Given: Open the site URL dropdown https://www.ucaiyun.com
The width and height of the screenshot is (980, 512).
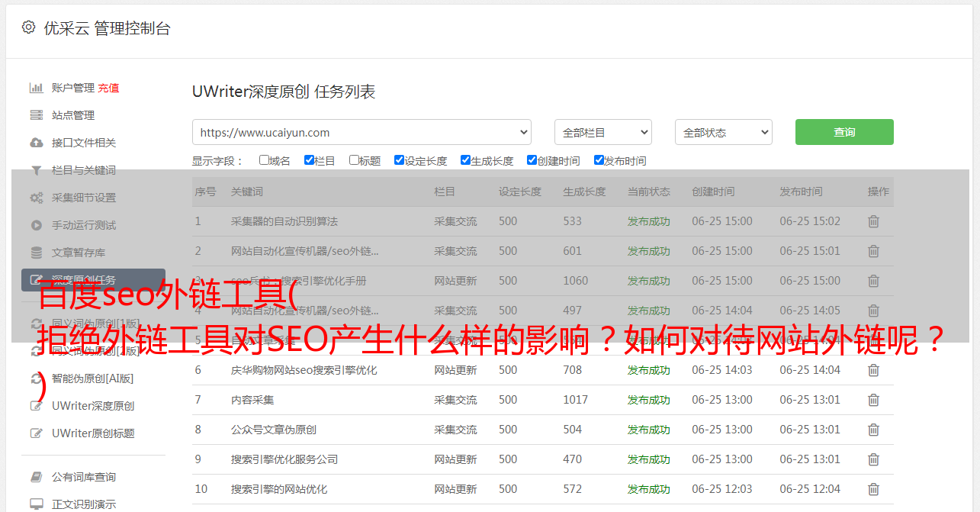Looking at the screenshot, I should click(x=361, y=132).
